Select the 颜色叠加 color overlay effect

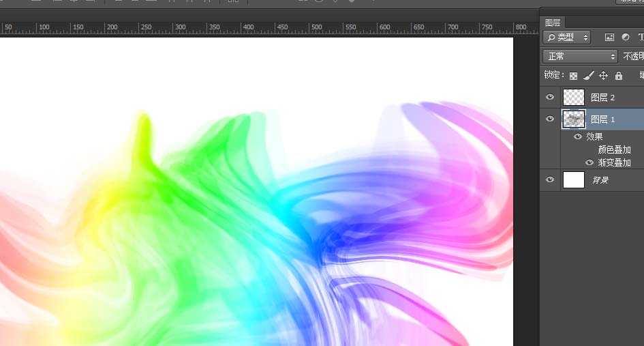pyautogui.click(x=614, y=149)
